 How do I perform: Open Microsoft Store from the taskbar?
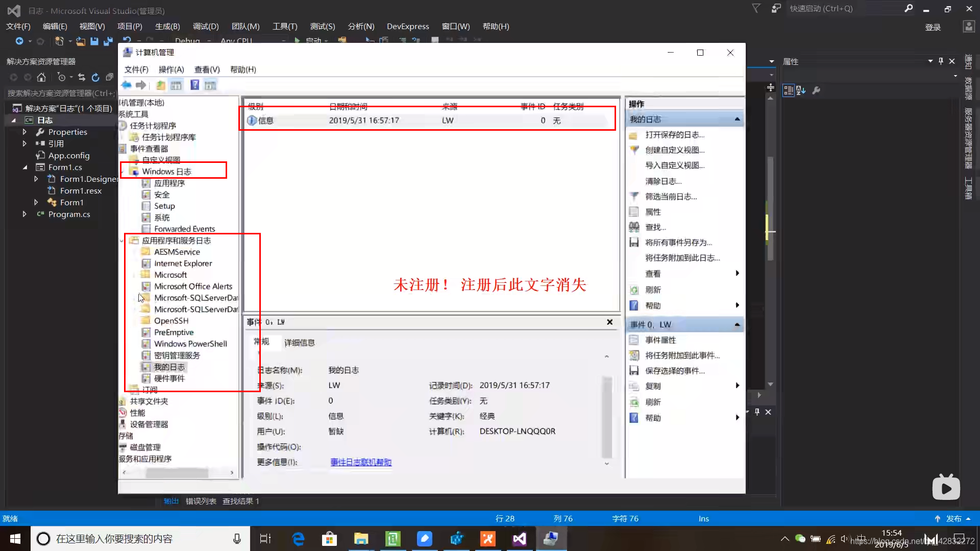click(329, 538)
